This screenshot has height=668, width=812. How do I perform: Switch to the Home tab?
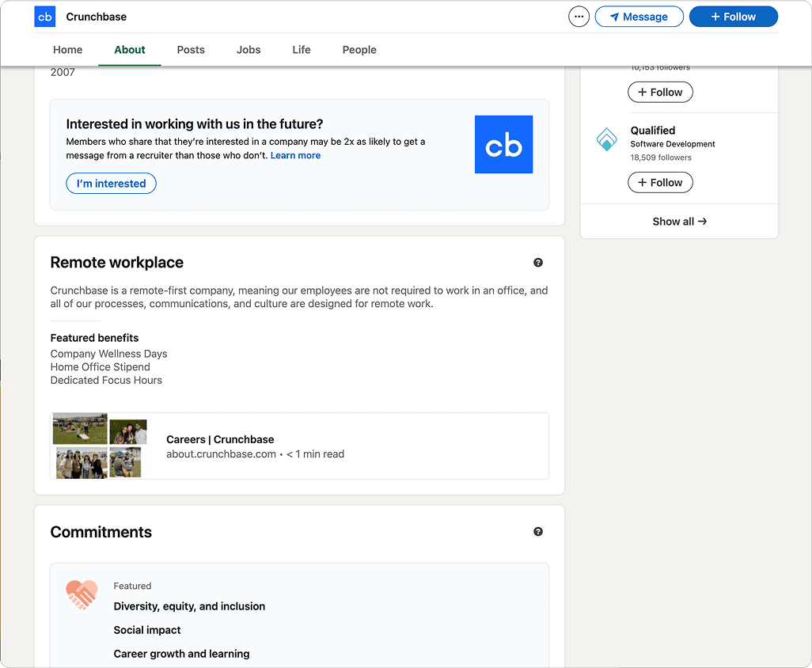pos(67,50)
